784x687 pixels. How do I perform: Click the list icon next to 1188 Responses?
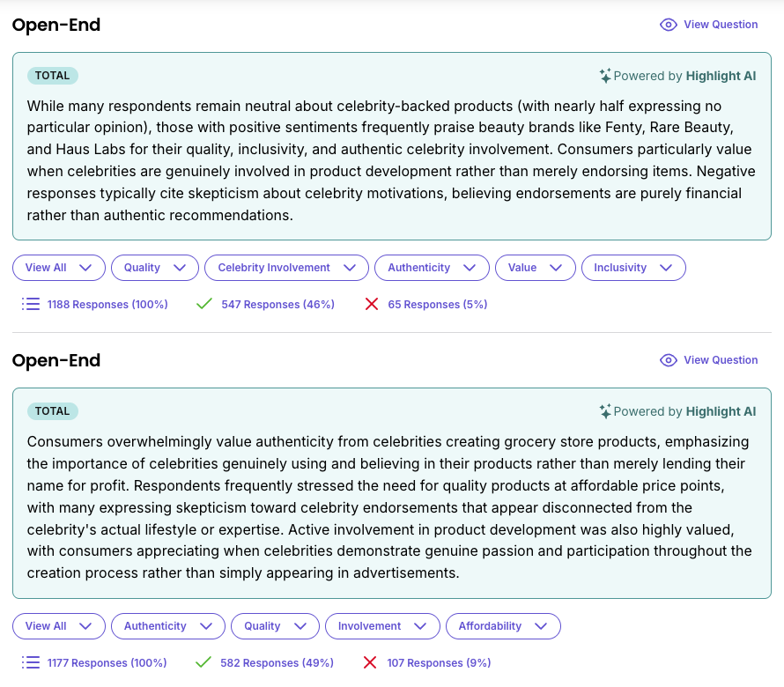coord(32,305)
